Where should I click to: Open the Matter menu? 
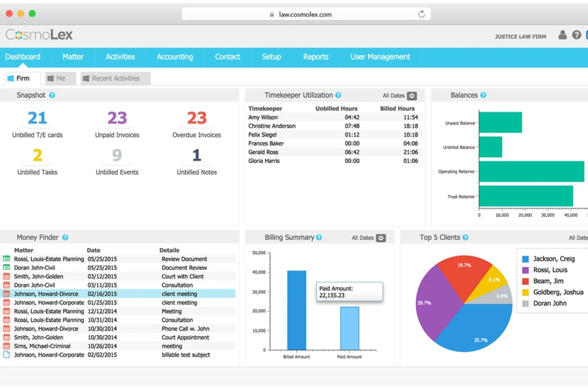(73, 57)
